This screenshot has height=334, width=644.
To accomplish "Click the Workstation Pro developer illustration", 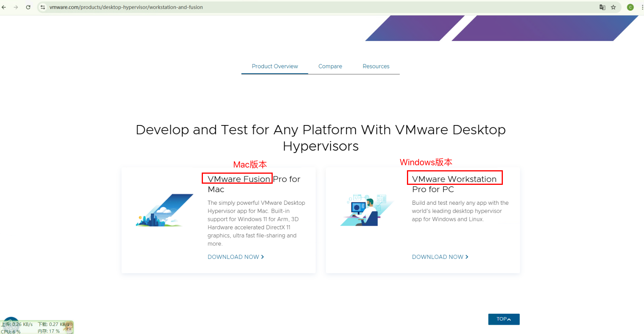I will tap(367, 210).
